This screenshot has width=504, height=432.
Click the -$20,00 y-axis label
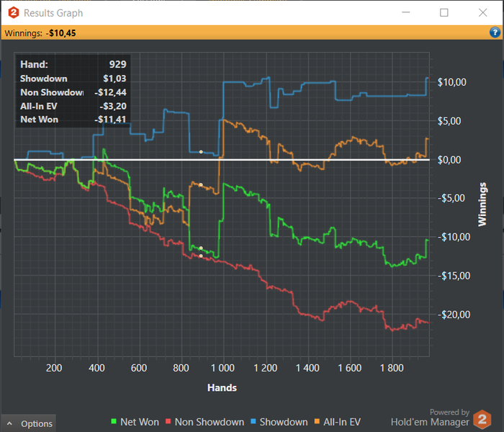[x=454, y=315]
